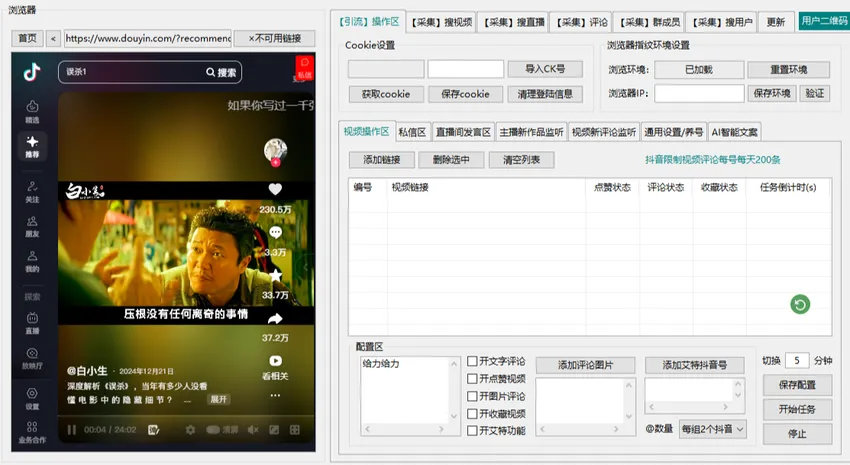
Task: Click the red 私信 message icon
Action: (x=305, y=68)
